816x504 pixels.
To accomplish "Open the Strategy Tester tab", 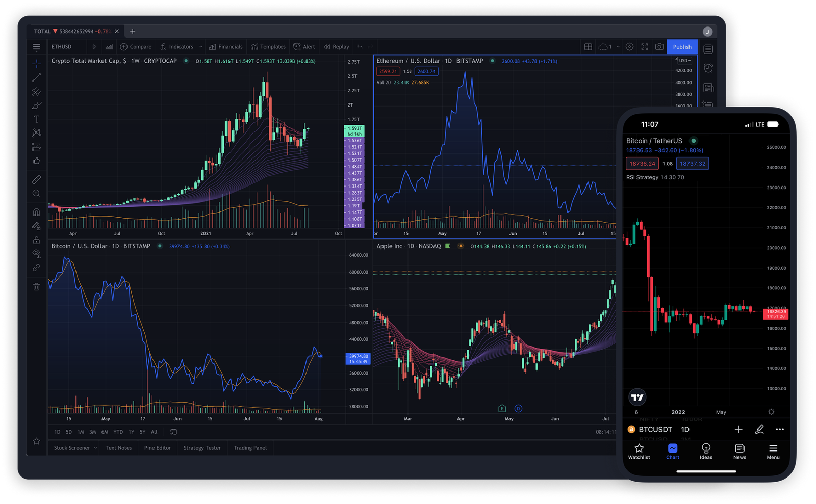I will [202, 448].
